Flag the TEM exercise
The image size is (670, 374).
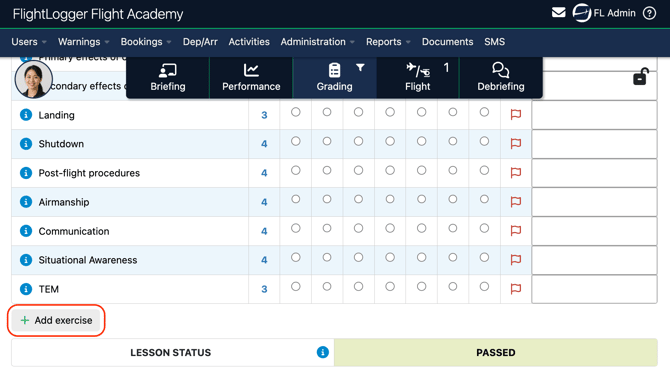tap(516, 289)
